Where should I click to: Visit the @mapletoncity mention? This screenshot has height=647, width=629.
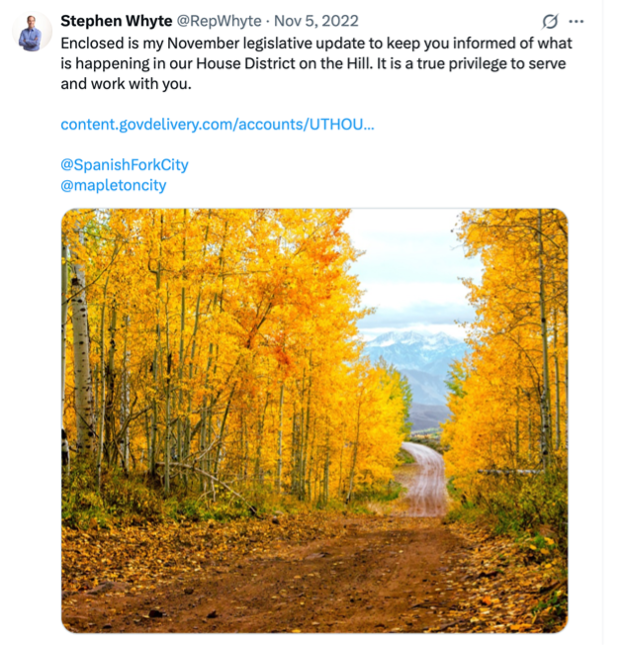point(113,185)
